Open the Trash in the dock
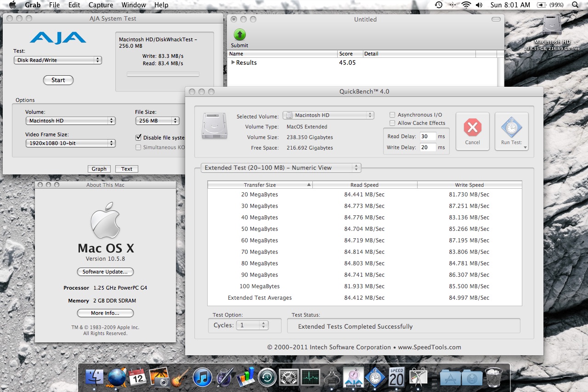This screenshot has width=588, height=392. tap(493, 377)
